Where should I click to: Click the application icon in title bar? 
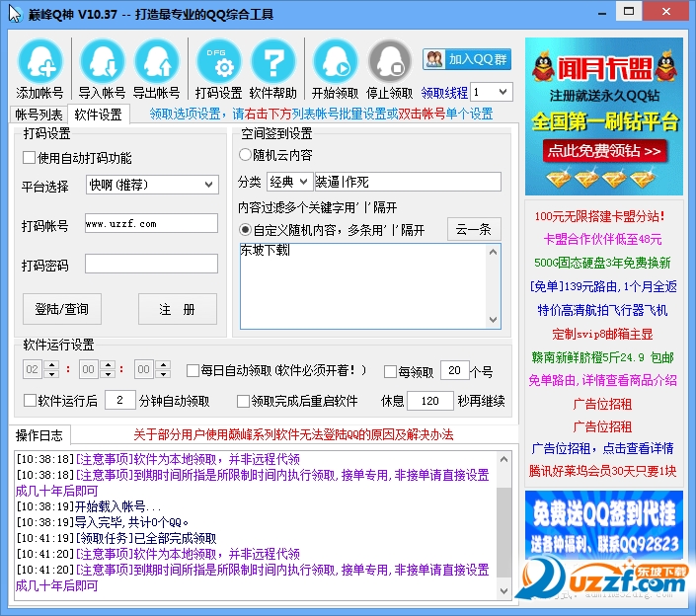pos(15,14)
